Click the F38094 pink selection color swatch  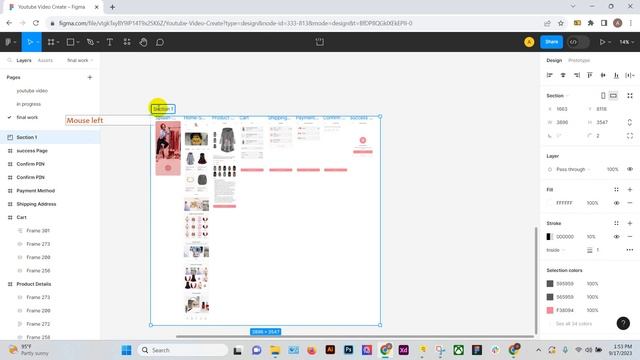[x=550, y=310]
